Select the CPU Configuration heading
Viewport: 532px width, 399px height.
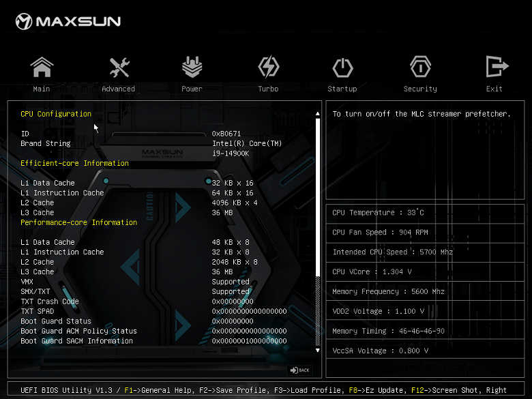coord(56,114)
